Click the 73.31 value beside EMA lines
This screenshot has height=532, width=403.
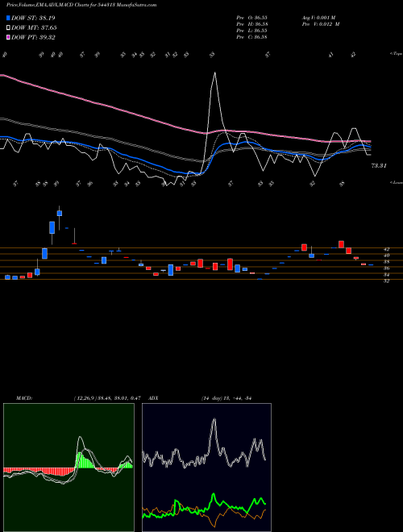pos(380,165)
